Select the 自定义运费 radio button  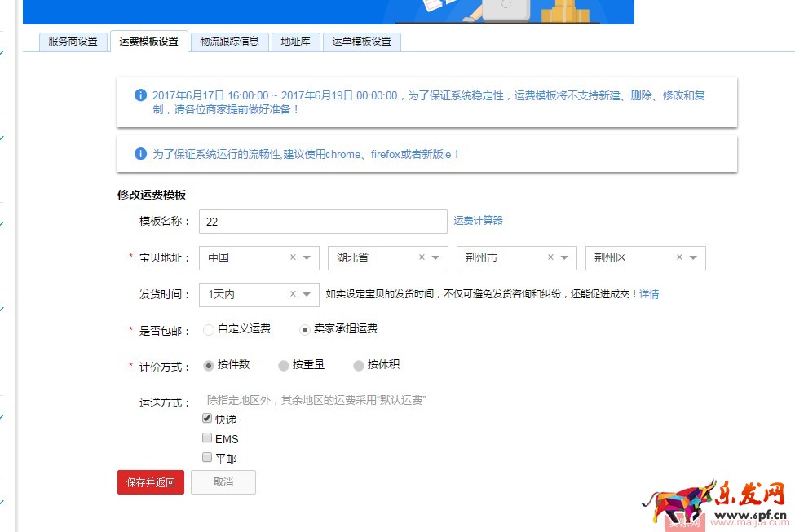[210, 330]
